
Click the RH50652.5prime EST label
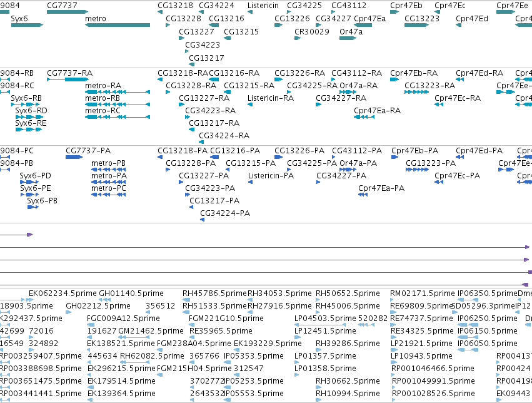[348, 293]
